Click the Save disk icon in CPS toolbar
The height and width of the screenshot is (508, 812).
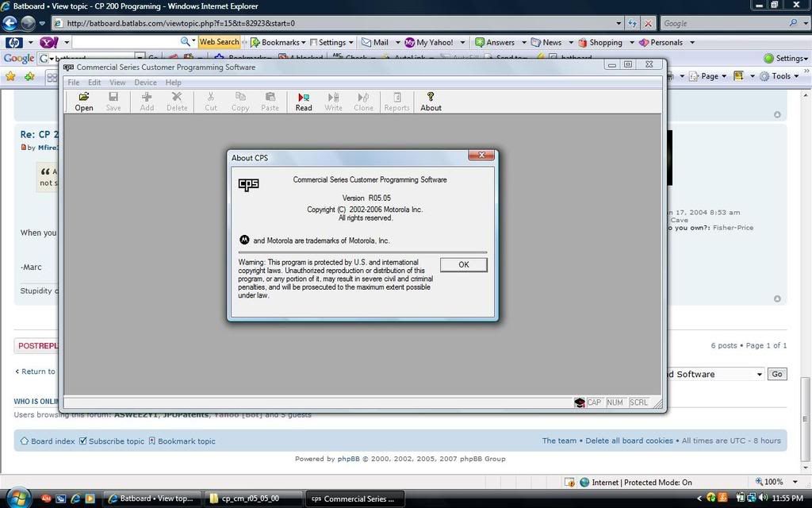(x=113, y=97)
